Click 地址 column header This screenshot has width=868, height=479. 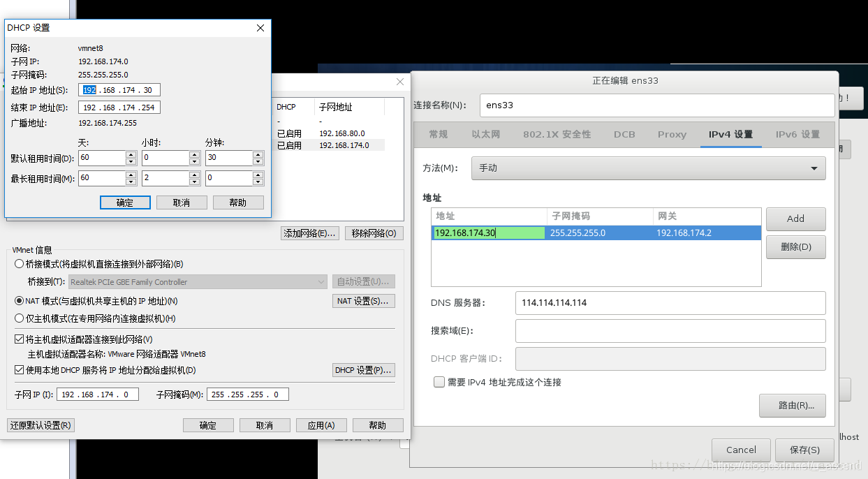489,216
